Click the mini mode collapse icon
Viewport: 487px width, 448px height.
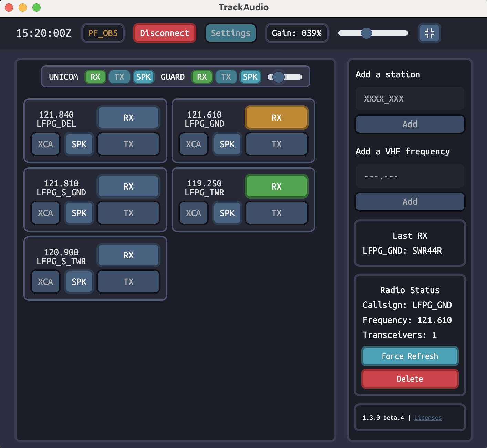(x=429, y=33)
